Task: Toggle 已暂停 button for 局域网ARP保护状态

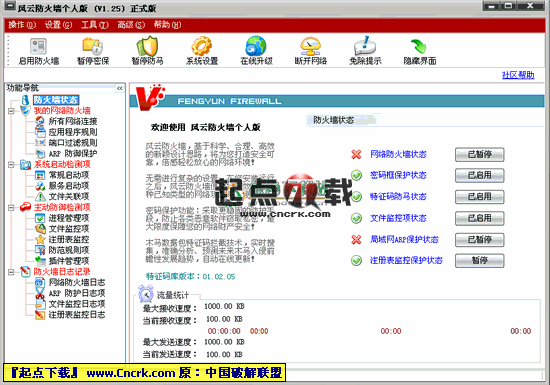Action: tap(479, 240)
